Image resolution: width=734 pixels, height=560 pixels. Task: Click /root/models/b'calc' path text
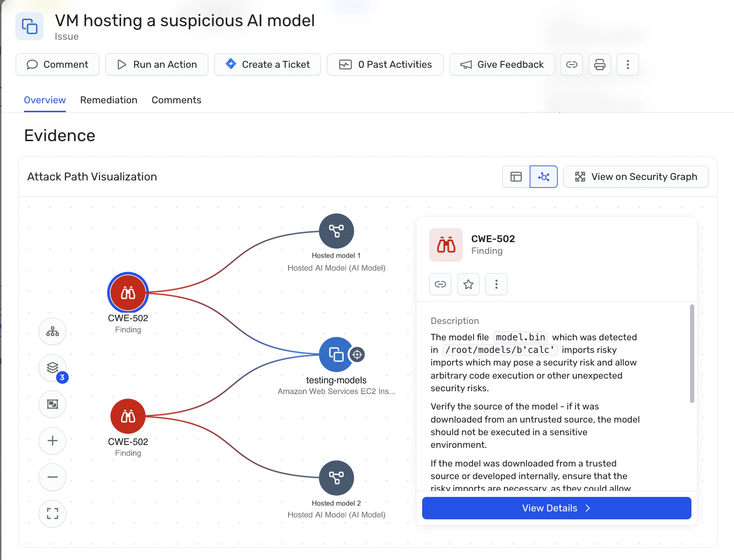(500, 350)
